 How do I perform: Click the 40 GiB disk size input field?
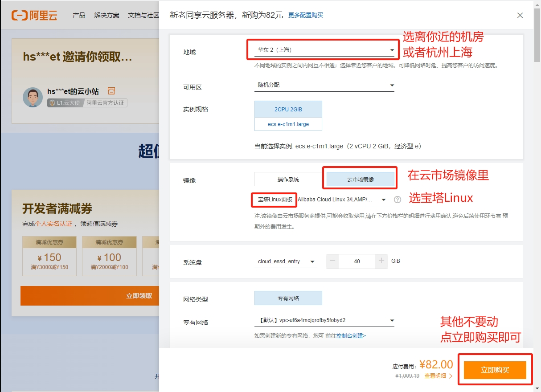(x=357, y=261)
